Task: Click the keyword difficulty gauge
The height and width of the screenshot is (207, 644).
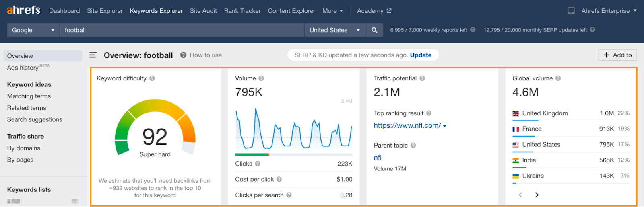Action: 155,127
